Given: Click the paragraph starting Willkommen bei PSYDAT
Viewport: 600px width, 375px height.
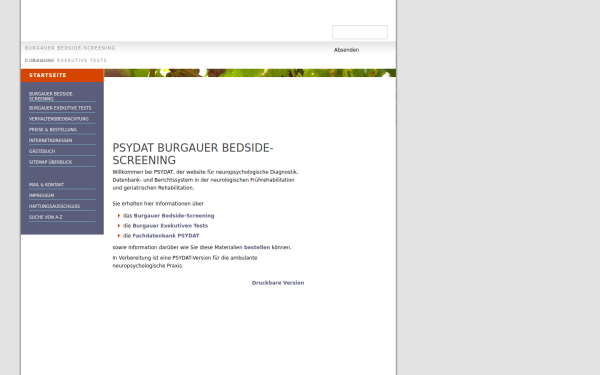Looking at the screenshot, I should pos(205,180).
